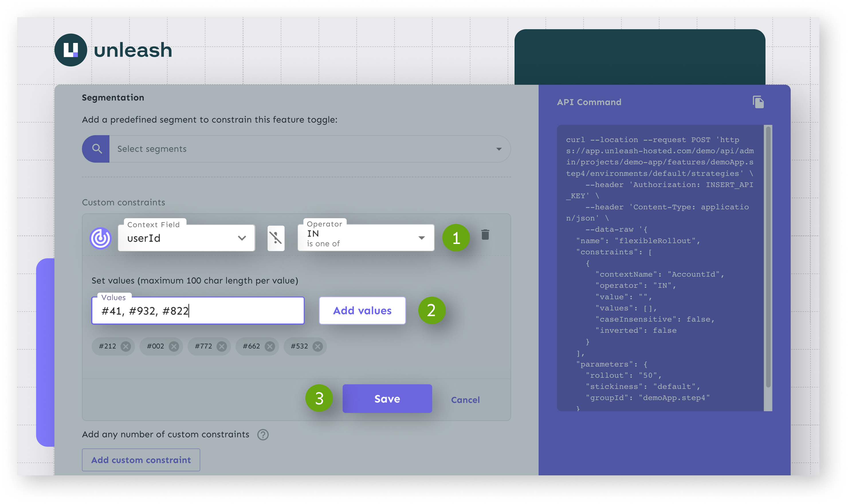Click the purple constraint spiral icon

point(100,238)
